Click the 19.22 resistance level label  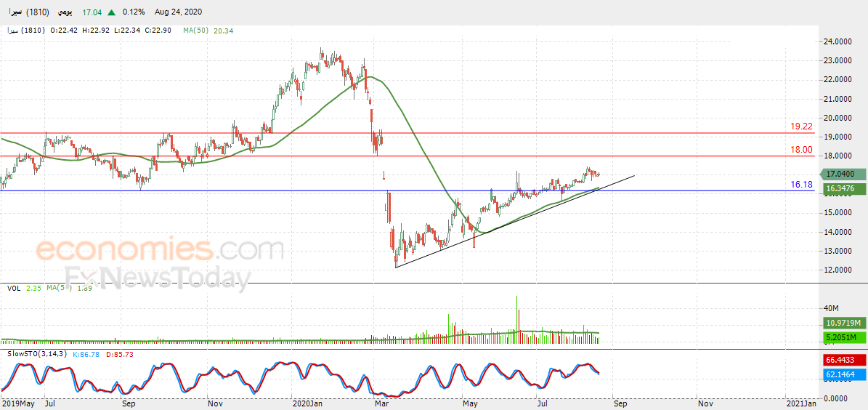pos(801,126)
